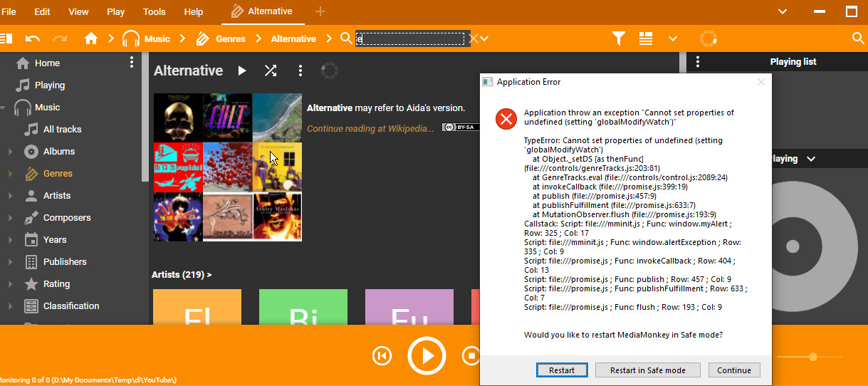Toggle the left sidebar panel

point(6,38)
